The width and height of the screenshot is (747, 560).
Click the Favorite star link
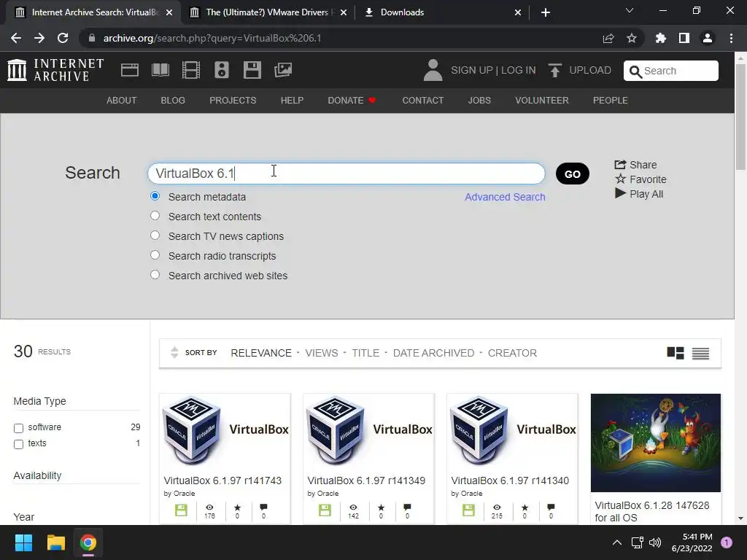pos(640,179)
